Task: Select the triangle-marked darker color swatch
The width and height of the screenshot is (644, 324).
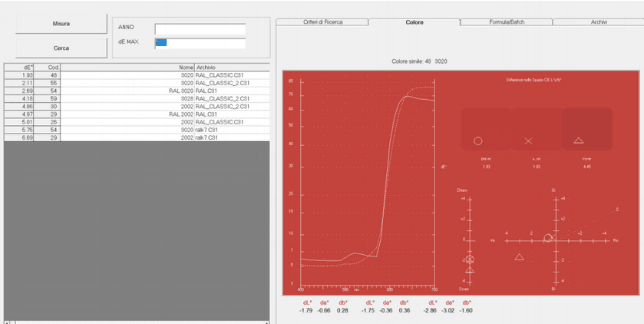Action: coord(587,129)
